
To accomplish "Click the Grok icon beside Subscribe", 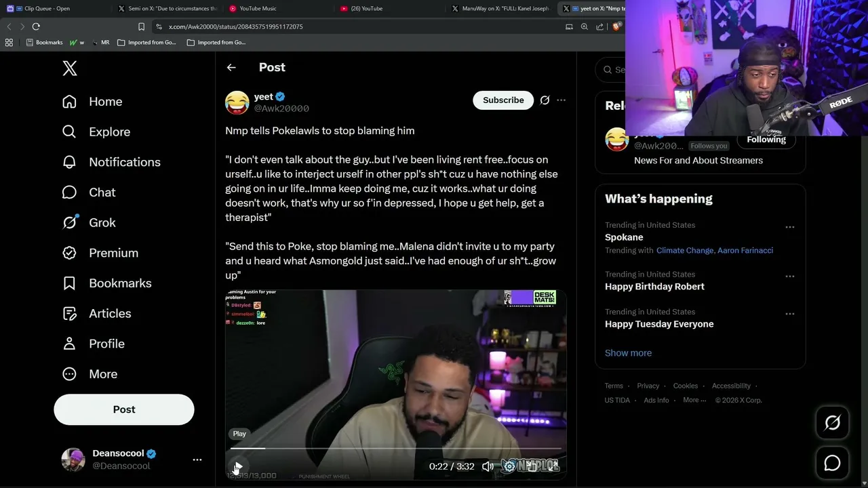I will pyautogui.click(x=545, y=100).
